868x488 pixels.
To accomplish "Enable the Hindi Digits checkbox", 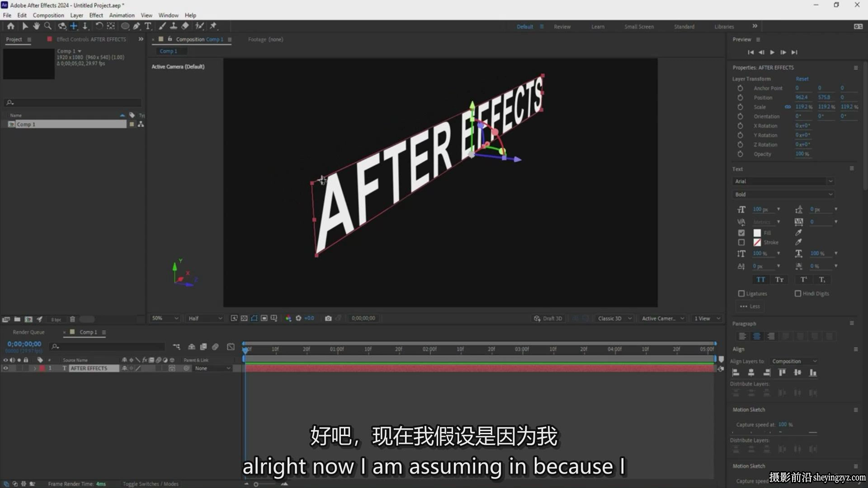I will 798,293.
